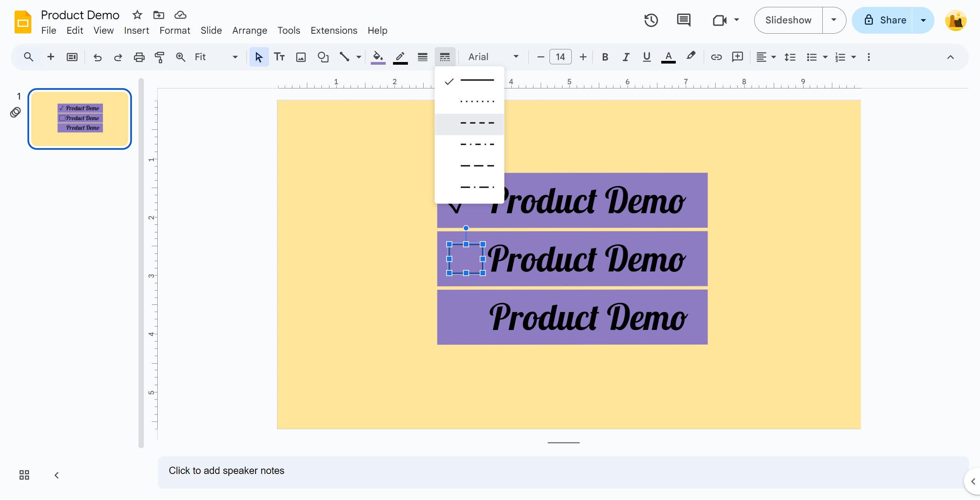Activate the paint format tool

click(160, 57)
